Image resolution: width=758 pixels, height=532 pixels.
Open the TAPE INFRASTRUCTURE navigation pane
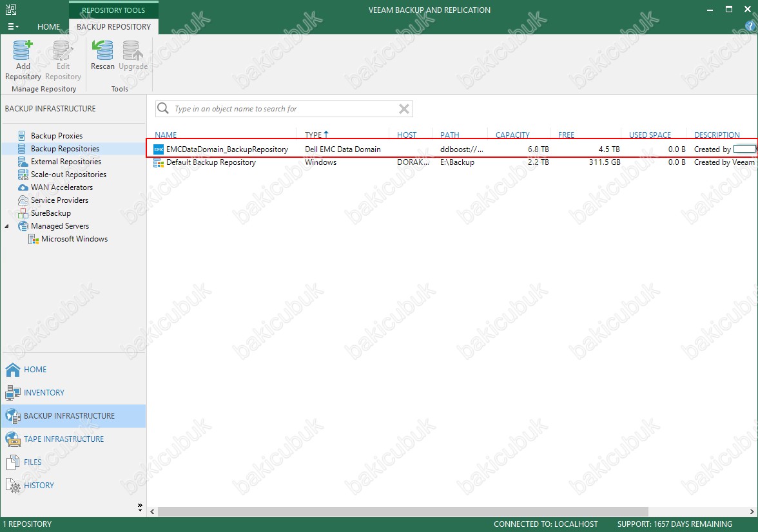(73, 439)
